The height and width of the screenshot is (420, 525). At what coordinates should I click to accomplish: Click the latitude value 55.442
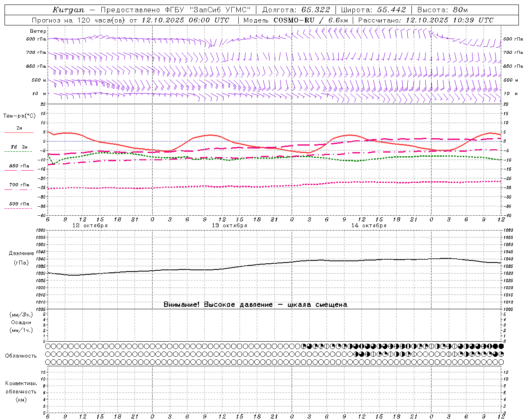click(x=391, y=10)
